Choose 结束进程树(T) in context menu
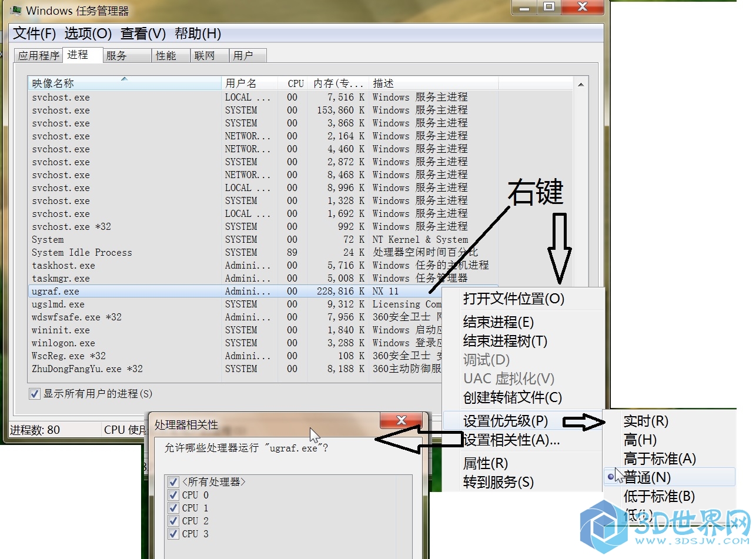 pos(523,341)
